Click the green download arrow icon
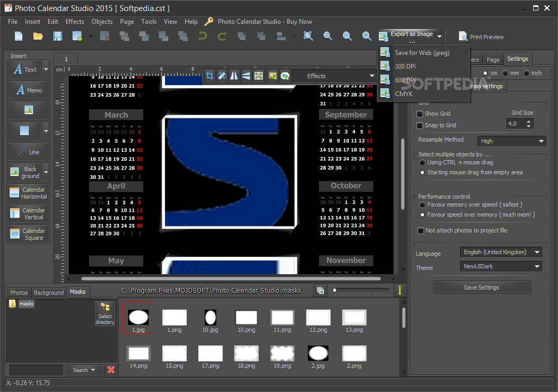The width and height of the screenshot is (558, 392). pos(400,291)
